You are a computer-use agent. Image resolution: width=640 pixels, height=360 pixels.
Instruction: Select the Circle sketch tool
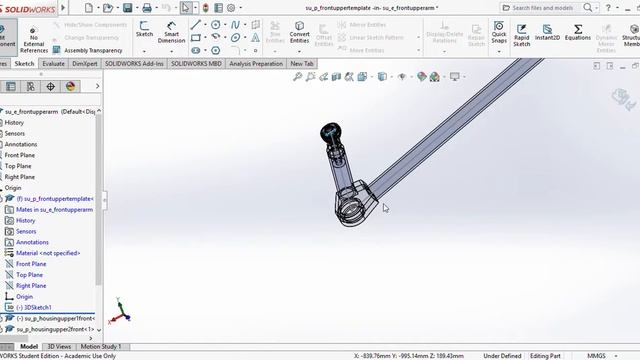216,25
